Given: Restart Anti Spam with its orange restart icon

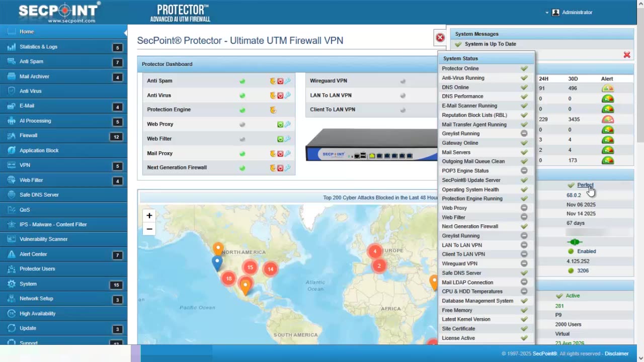Looking at the screenshot, I should click(x=273, y=81).
